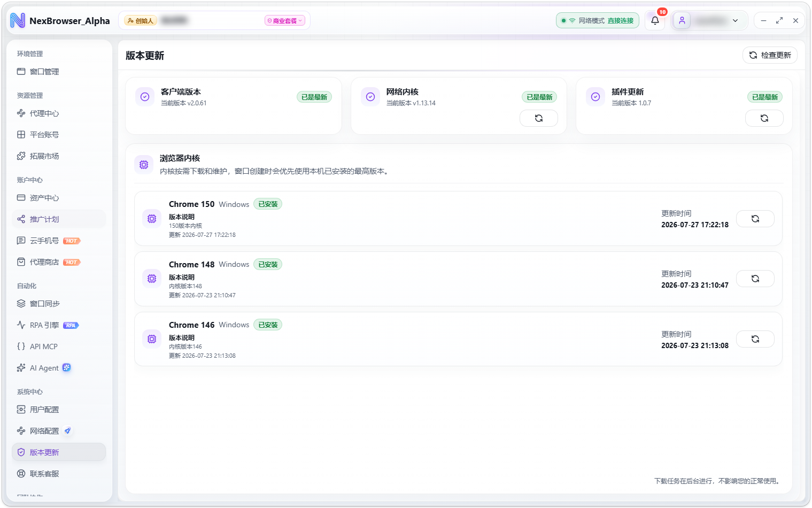This screenshot has width=812, height=508.
Task: Click the user avatar icon
Action: [682, 21]
